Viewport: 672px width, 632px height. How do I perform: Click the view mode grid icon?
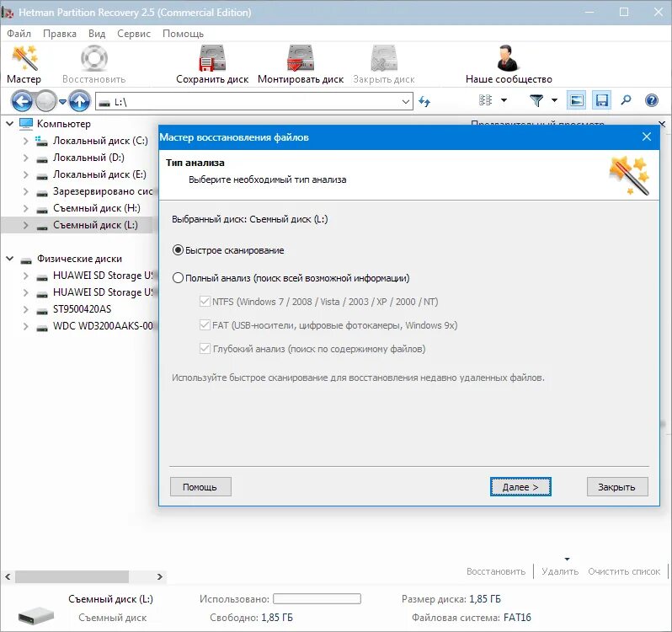pyautogui.click(x=485, y=100)
